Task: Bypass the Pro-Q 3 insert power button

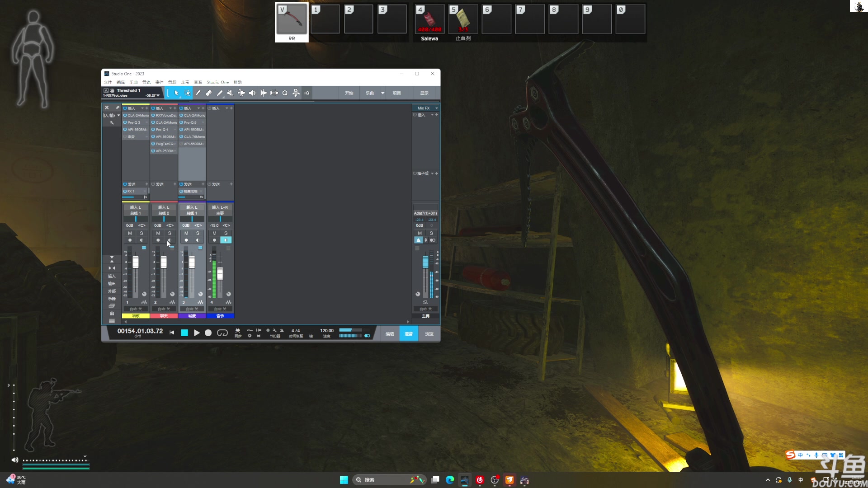Action: click(125, 122)
